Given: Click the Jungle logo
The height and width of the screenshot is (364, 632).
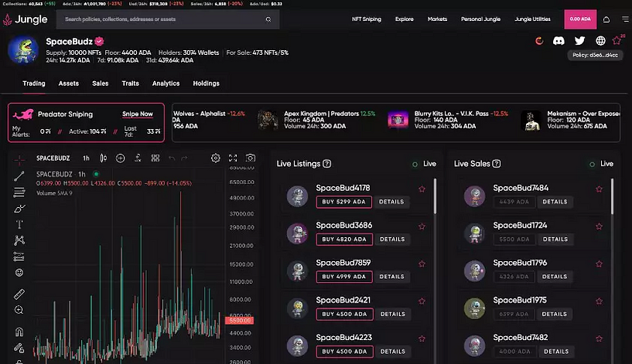Looking at the screenshot, I should [x=25, y=19].
